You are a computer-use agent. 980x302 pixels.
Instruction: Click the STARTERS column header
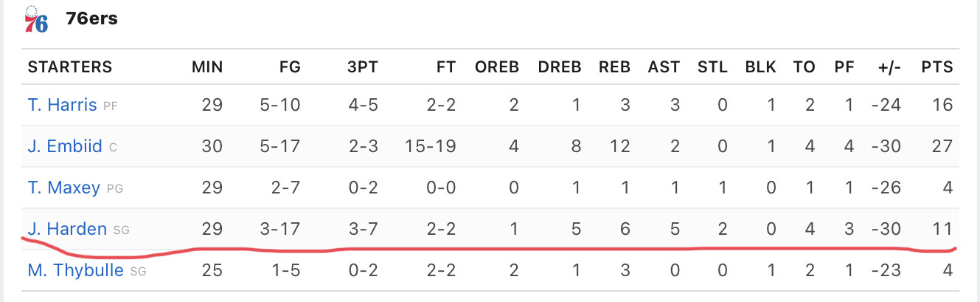tap(70, 67)
